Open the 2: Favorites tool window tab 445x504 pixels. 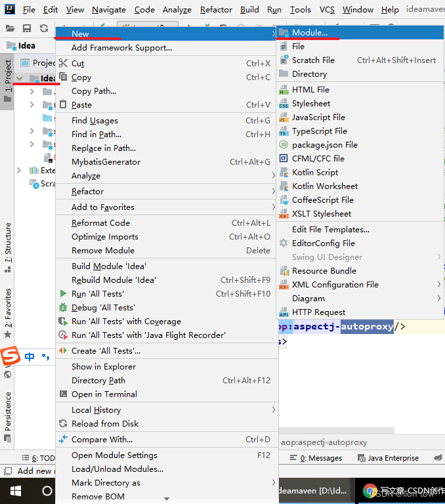7,314
